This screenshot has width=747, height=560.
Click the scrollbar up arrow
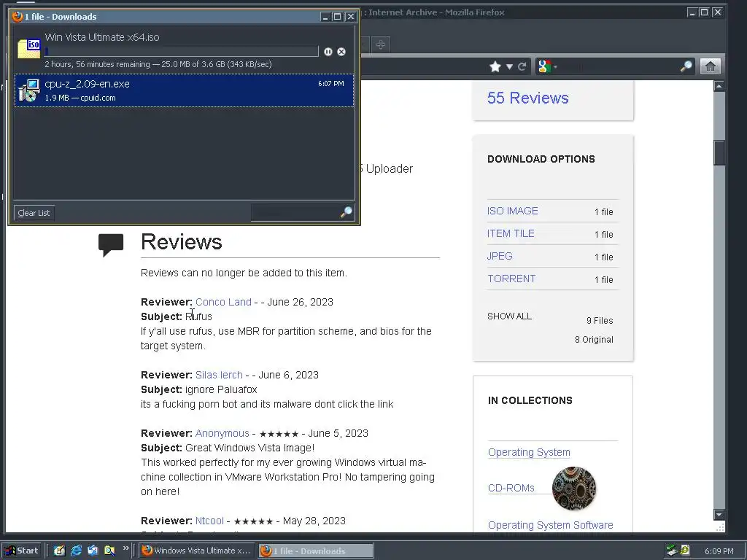pos(719,86)
